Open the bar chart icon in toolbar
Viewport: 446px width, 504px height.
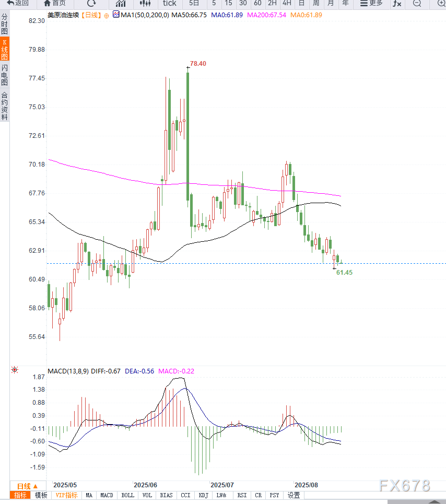tap(120, 3)
